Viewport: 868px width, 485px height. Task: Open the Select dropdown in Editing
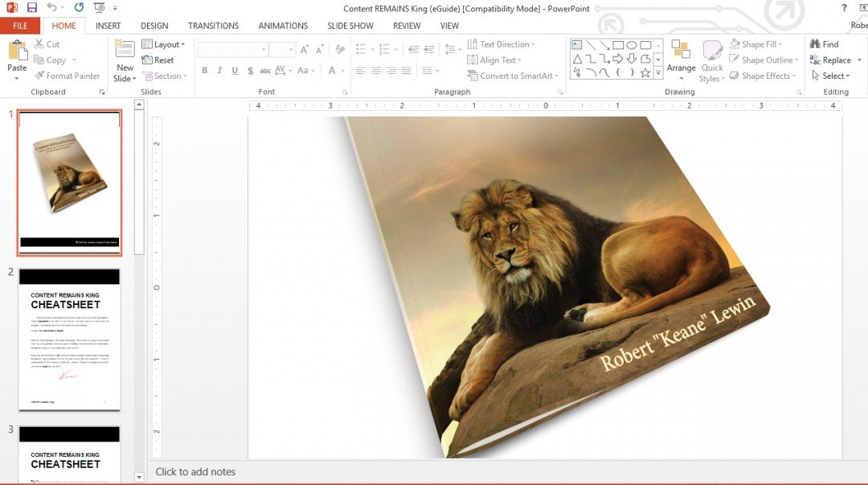coord(830,76)
